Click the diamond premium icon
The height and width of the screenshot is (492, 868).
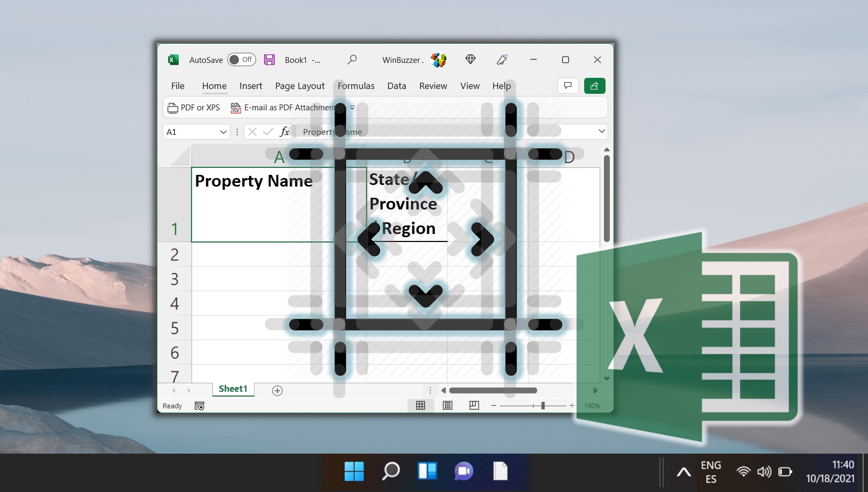pyautogui.click(x=471, y=60)
